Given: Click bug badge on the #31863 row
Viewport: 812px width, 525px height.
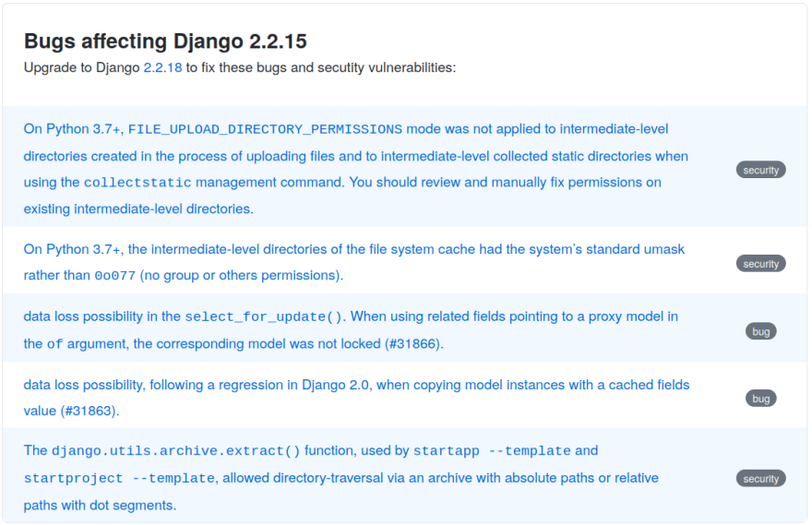Looking at the screenshot, I should [x=760, y=399].
